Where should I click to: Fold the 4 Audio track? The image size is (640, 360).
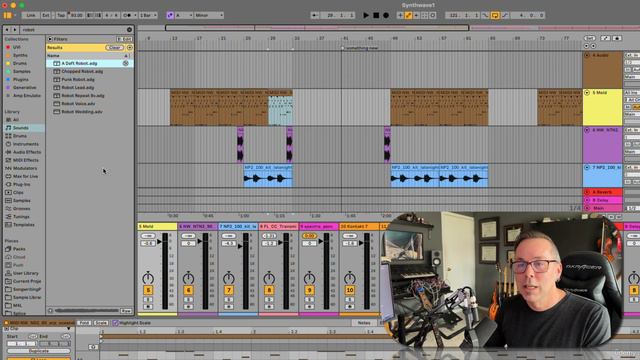point(587,56)
